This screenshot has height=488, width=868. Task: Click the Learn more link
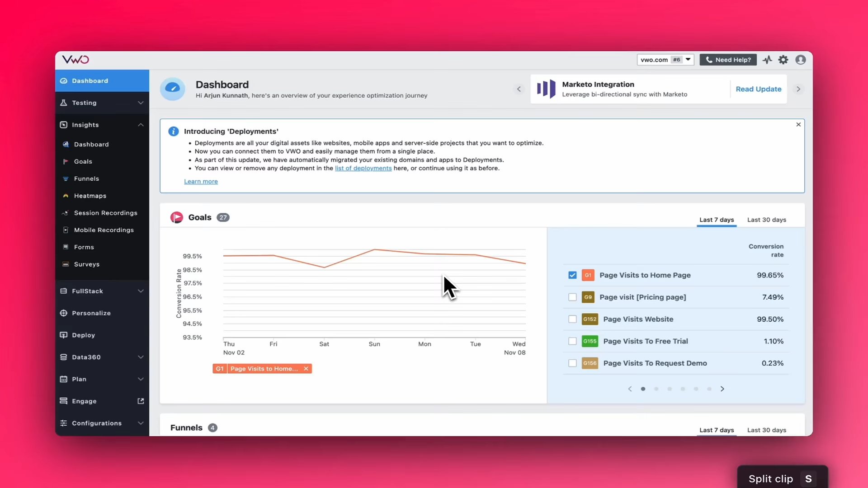coord(201,181)
